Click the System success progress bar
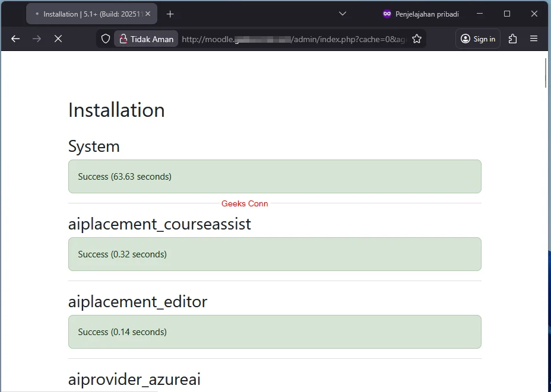Screen dimensions: 551x392 [274, 176]
